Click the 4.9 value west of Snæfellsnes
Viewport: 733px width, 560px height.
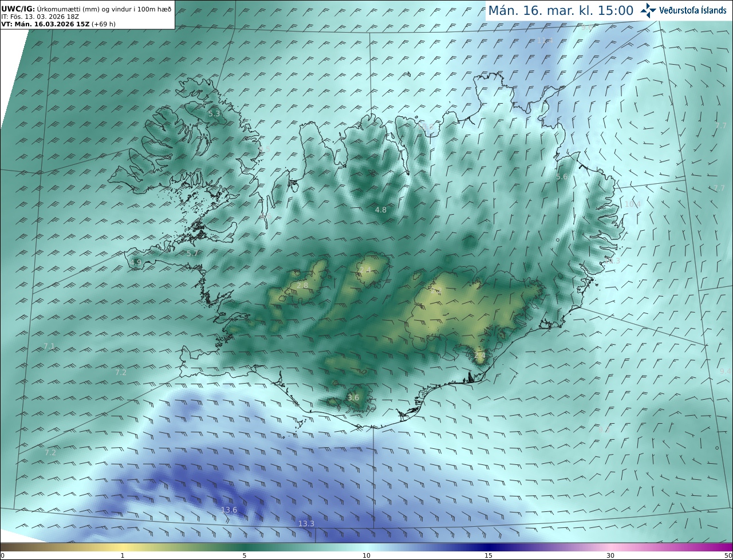coord(136,263)
